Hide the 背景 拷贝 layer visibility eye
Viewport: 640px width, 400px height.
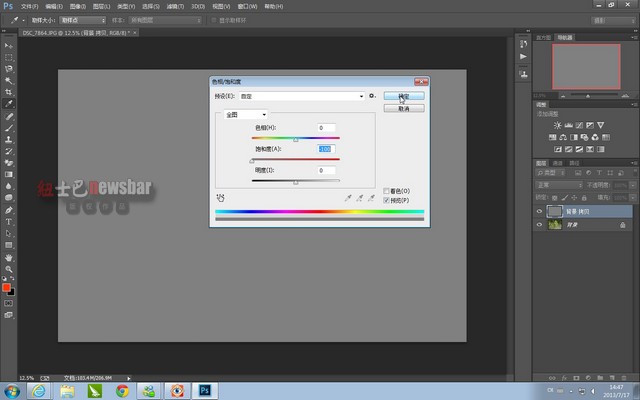click(540, 212)
